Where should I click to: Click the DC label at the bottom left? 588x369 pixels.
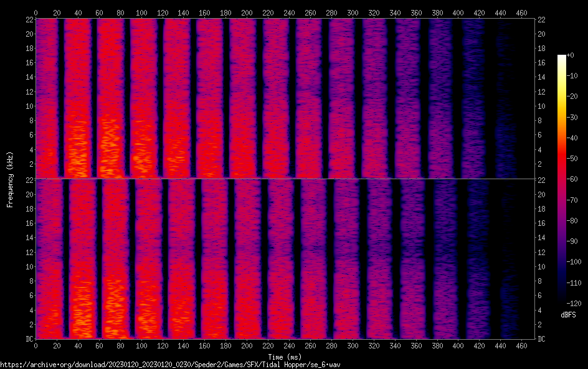[28, 339]
